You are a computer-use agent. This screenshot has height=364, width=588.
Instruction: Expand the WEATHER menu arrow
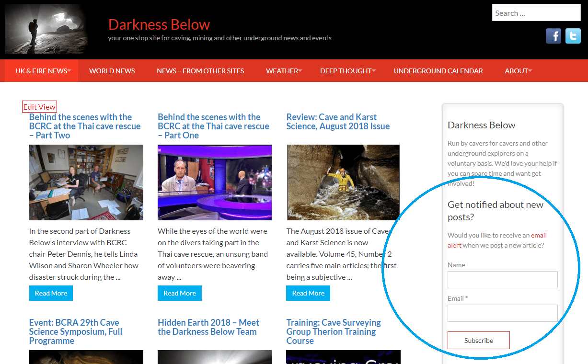pos(300,71)
